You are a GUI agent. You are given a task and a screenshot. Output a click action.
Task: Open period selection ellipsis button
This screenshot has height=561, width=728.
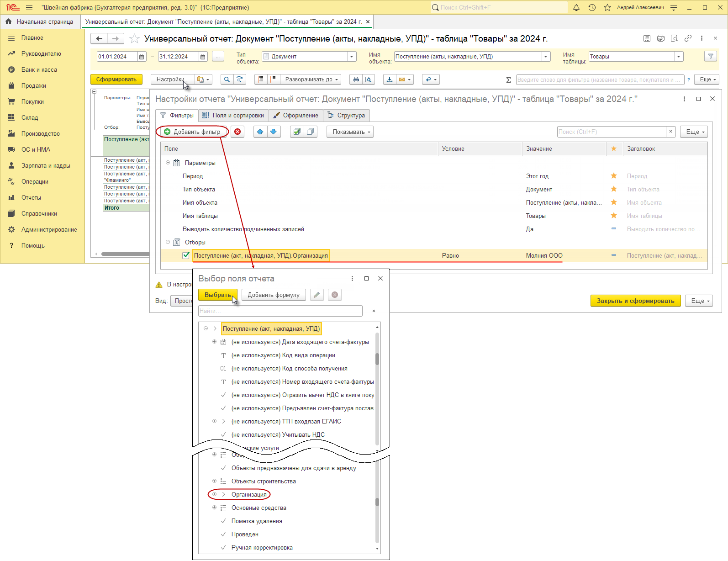[218, 57]
